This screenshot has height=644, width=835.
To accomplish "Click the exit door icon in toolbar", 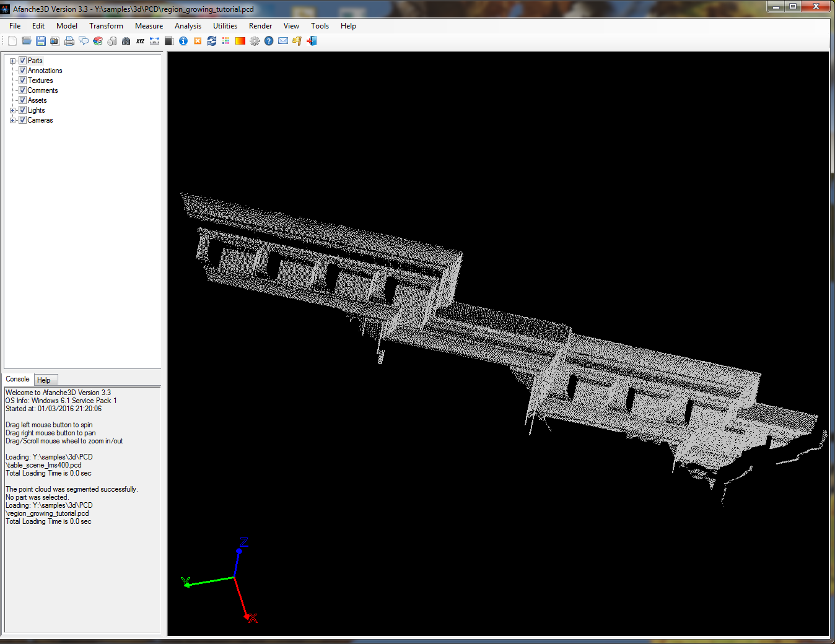I will [312, 41].
